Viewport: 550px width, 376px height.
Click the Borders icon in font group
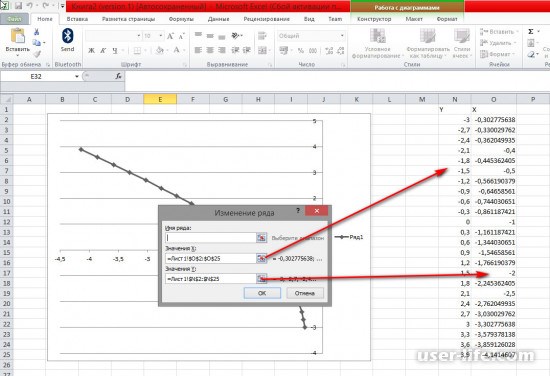pos(137,51)
